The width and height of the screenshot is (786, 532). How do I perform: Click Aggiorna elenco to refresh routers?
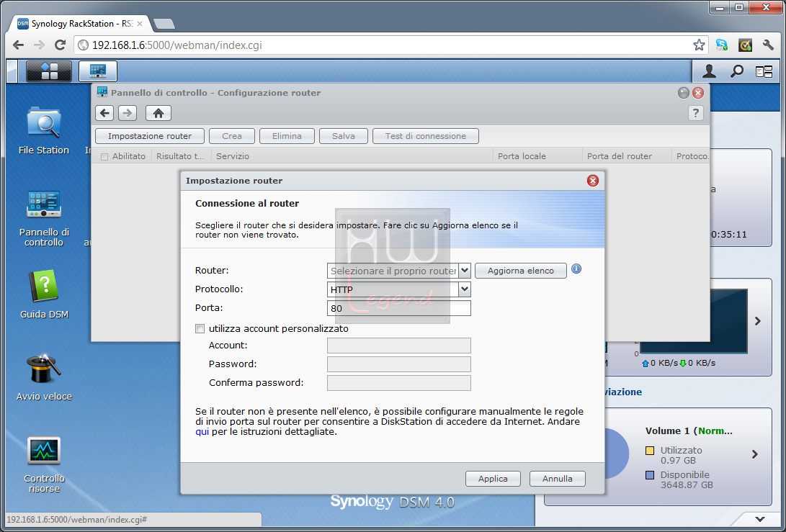tap(521, 271)
